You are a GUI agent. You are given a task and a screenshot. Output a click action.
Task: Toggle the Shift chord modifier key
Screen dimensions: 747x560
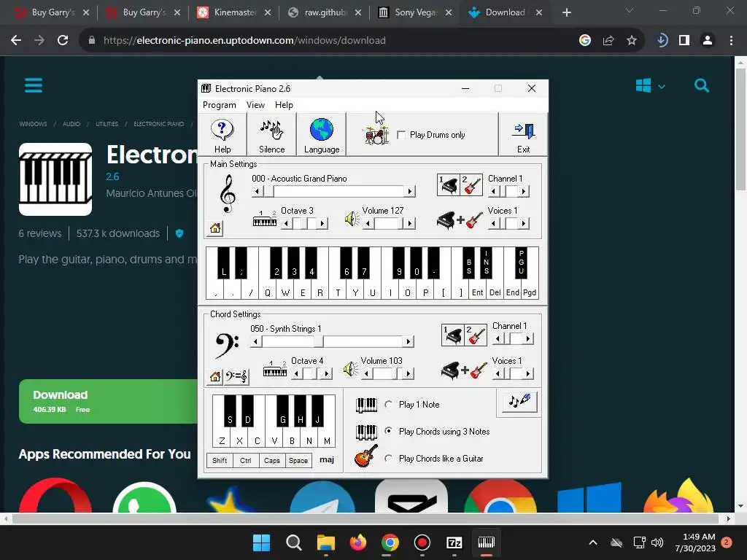(220, 461)
